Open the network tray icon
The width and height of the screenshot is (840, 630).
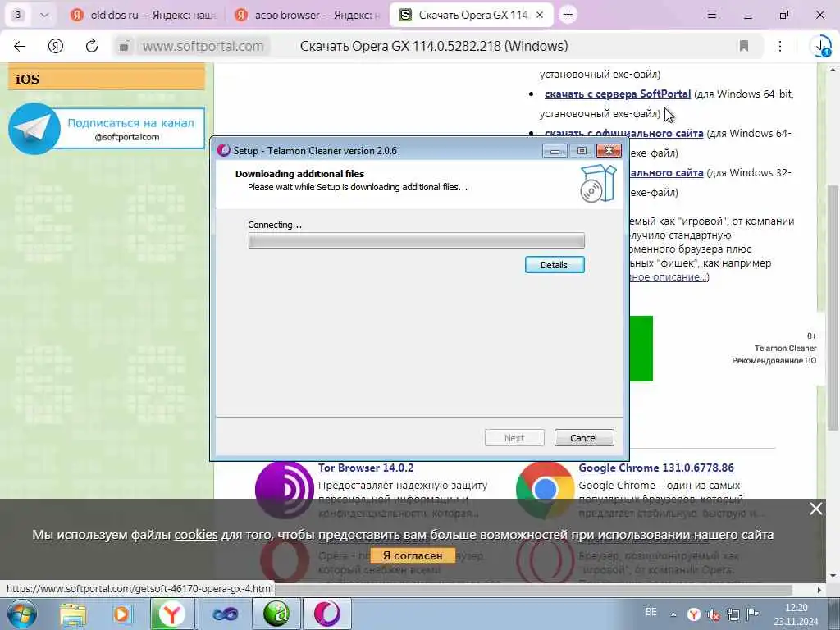point(733,614)
